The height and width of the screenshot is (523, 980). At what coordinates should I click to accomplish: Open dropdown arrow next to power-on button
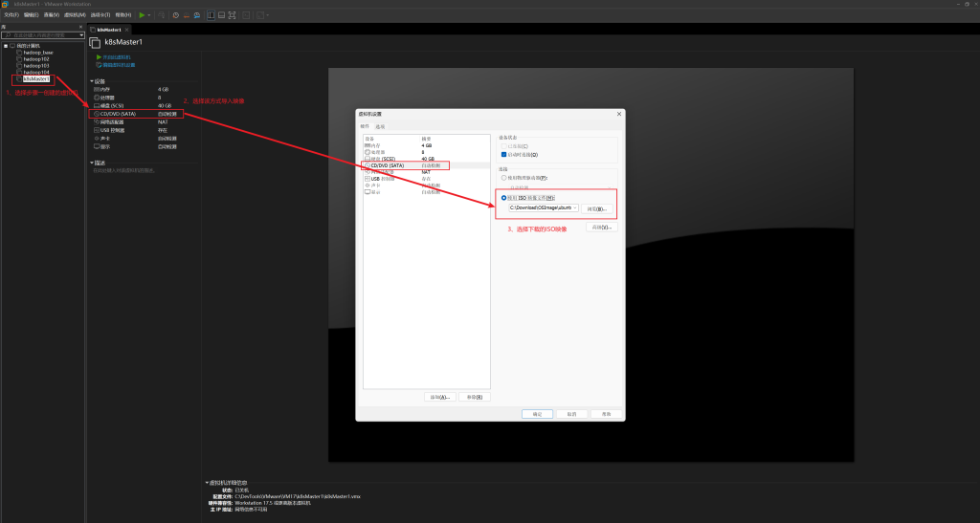click(150, 15)
